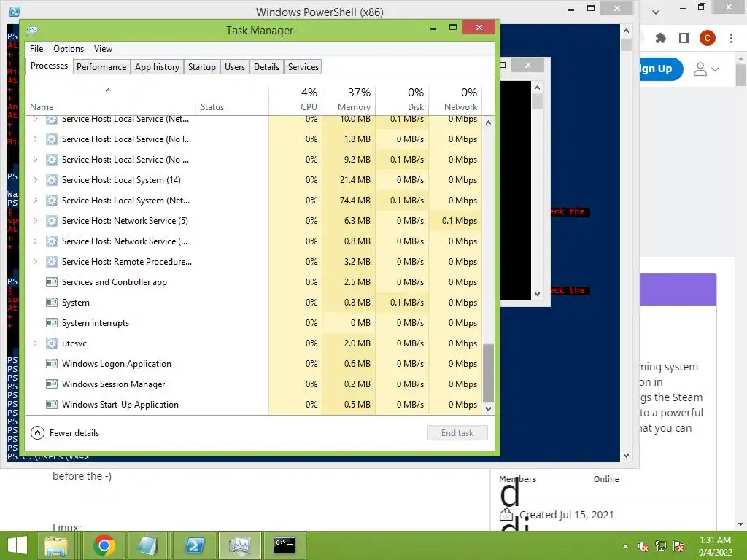Collapse view with Fewer details arrow
This screenshot has width=747, height=560.
pyautogui.click(x=37, y=433)
